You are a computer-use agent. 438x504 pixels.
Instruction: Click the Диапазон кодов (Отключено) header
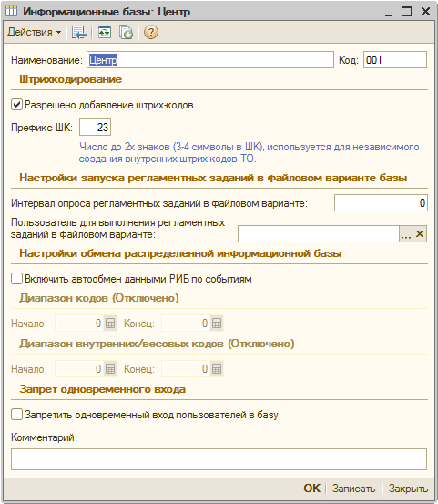(x=98, y=298)
